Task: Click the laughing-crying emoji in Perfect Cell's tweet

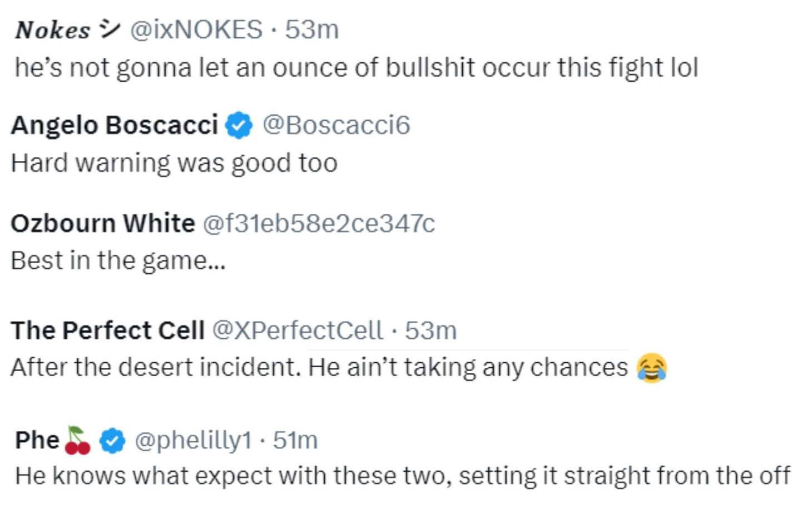Action: (651, 368)
